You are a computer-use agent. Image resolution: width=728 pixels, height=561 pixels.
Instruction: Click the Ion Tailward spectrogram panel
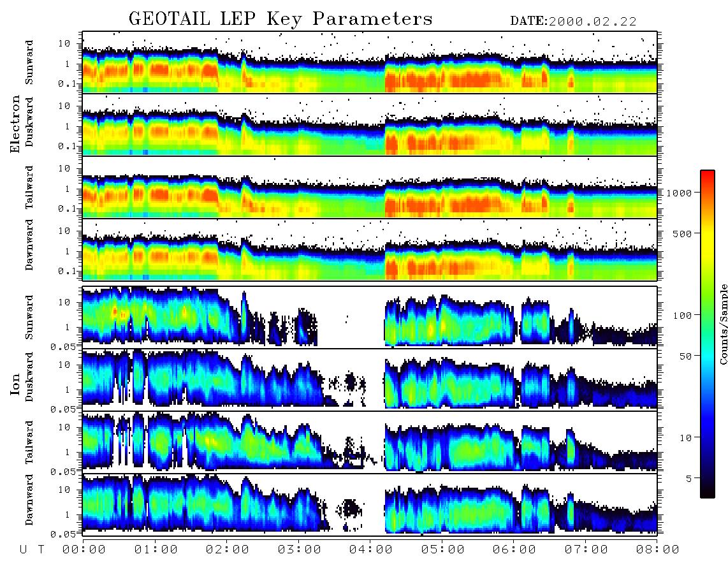point(370,442)
